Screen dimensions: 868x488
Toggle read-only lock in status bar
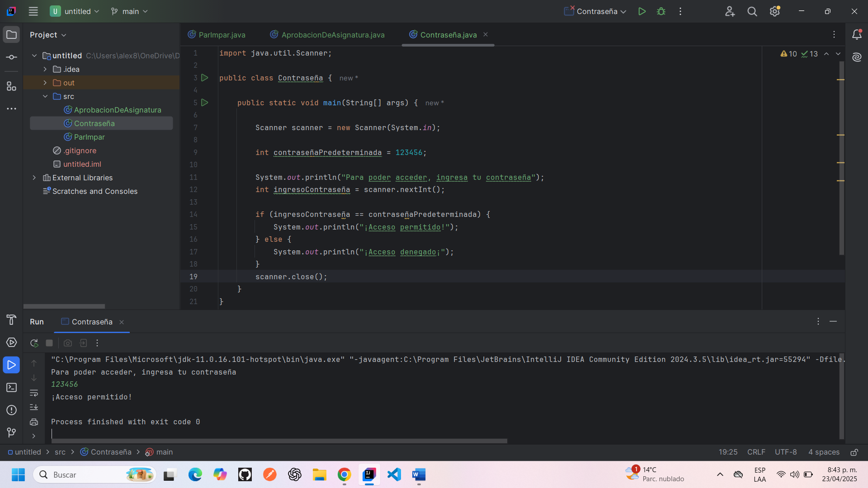tap(854, 452)
